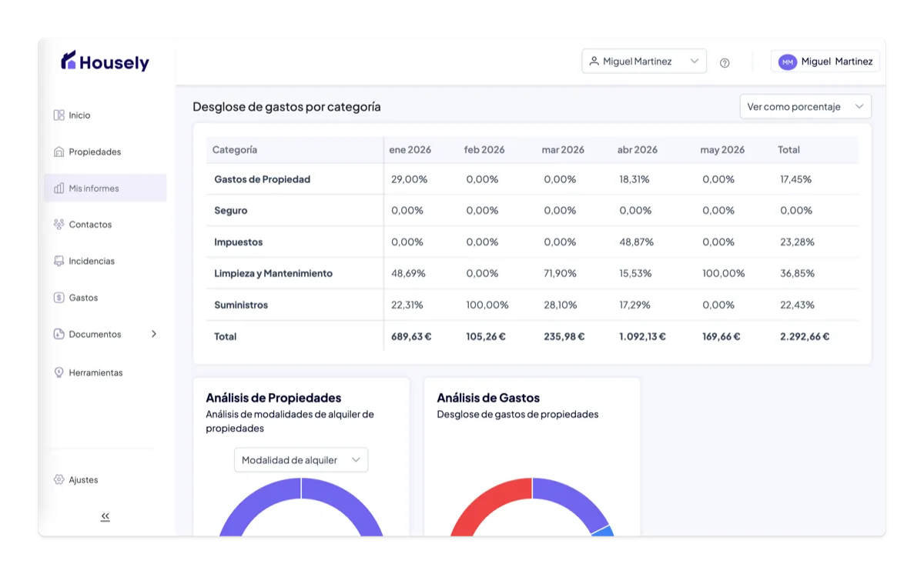Click the user icon in Miguel Martinez selector
Viewport: 924px width, 574px height.
(594, 61)
